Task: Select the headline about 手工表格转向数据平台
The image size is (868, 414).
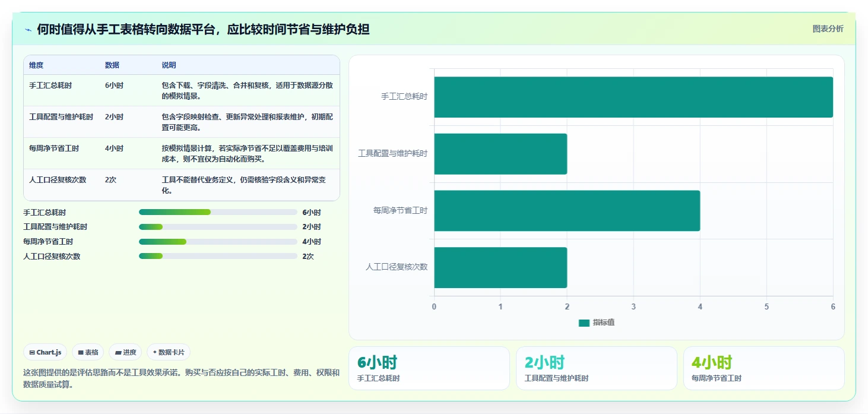Action: [x=203, y=29]
